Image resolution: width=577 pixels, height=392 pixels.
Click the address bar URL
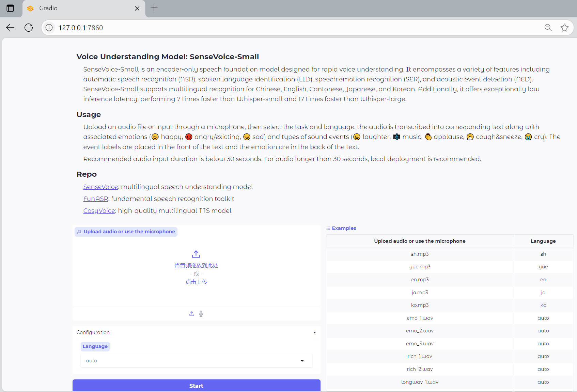[81, 28]
